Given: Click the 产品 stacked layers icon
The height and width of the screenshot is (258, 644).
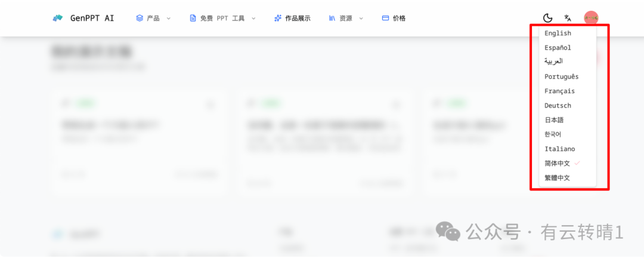Looking at the screenshot, I should click(140, 18).
